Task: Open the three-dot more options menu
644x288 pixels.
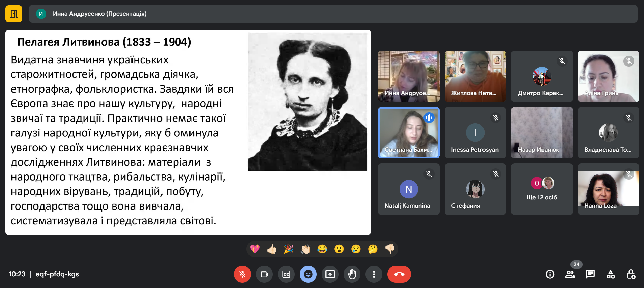Action: point(374,274)
